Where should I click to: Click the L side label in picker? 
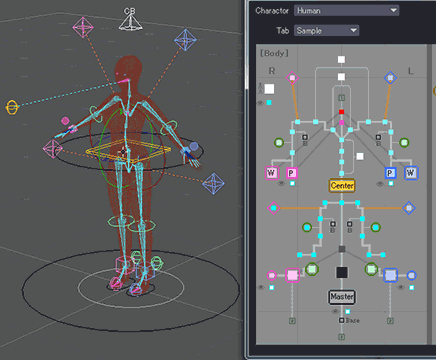[411, 71]
